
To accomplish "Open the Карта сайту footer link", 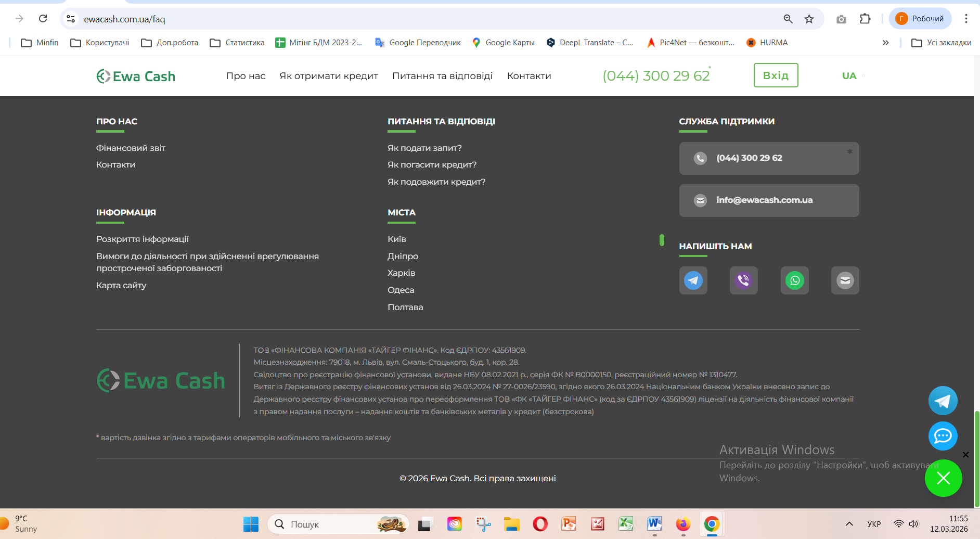I will [x=121, y=286].
